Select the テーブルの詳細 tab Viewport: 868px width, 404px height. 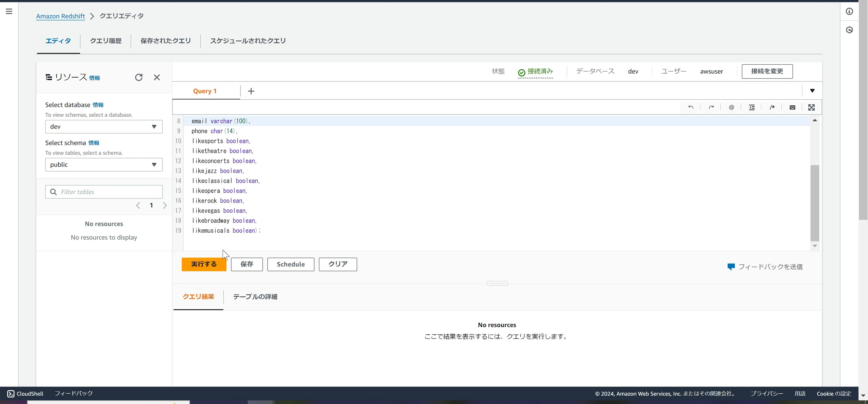tap(255, 297)
